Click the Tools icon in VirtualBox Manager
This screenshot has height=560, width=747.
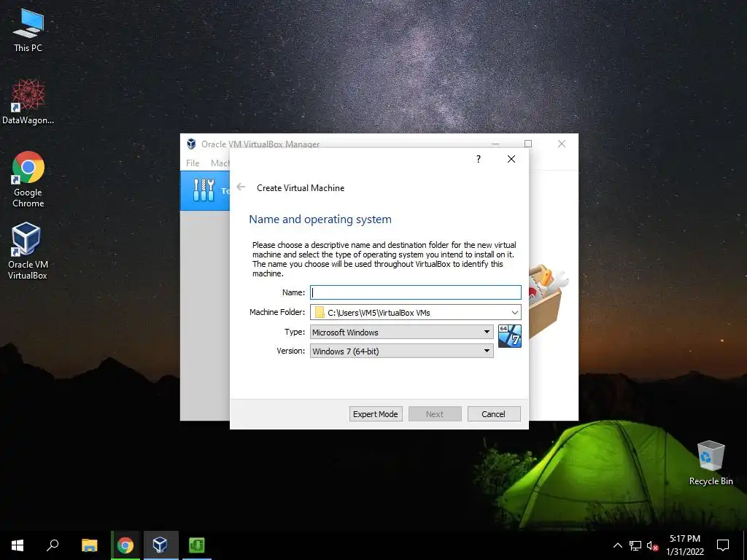[204, 190]
